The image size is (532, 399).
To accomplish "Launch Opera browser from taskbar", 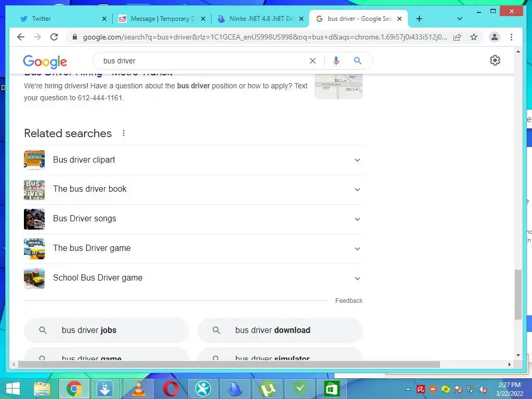I will click(x=170, y=389).
